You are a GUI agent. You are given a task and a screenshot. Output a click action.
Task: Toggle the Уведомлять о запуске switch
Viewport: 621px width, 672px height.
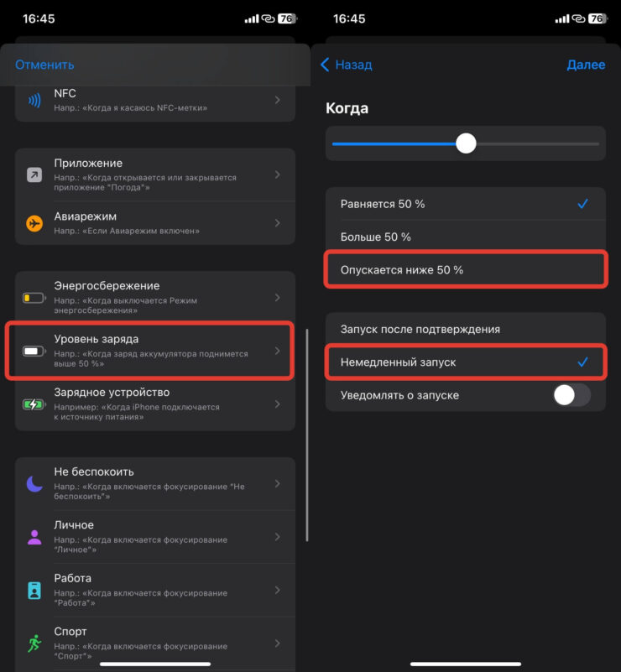[571, 395]
